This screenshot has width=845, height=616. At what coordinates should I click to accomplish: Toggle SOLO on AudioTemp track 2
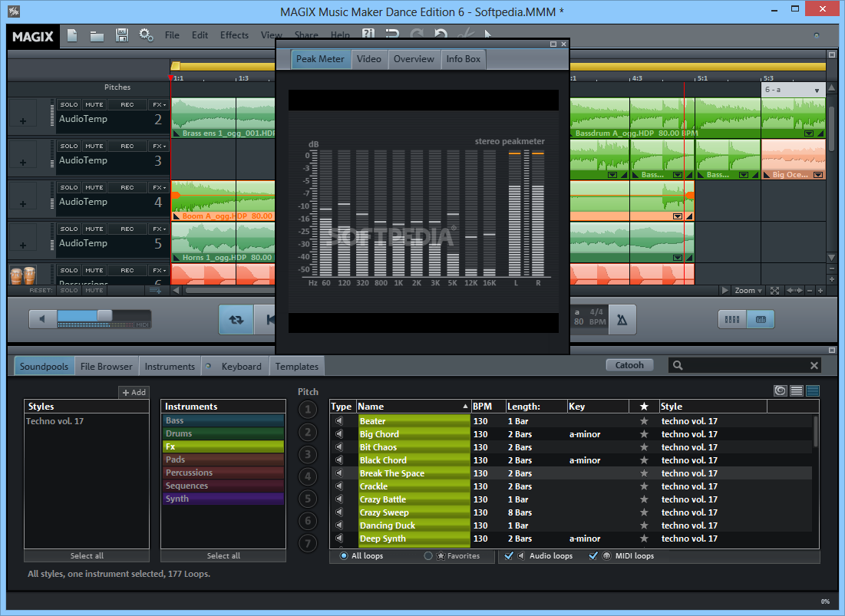69,104
